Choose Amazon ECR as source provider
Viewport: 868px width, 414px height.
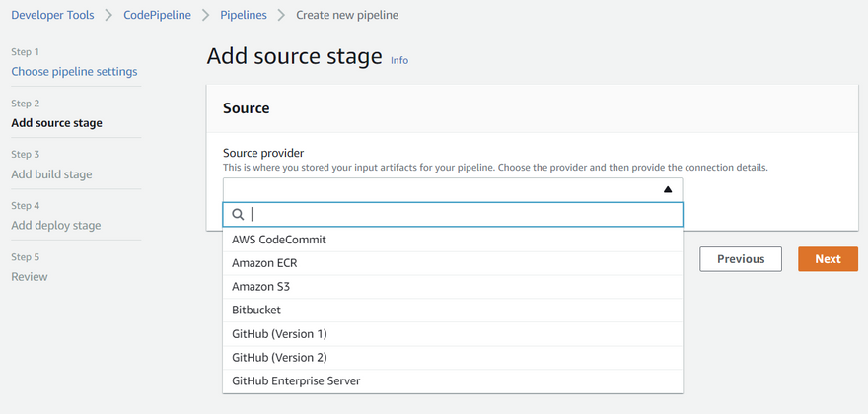point(264,263)
